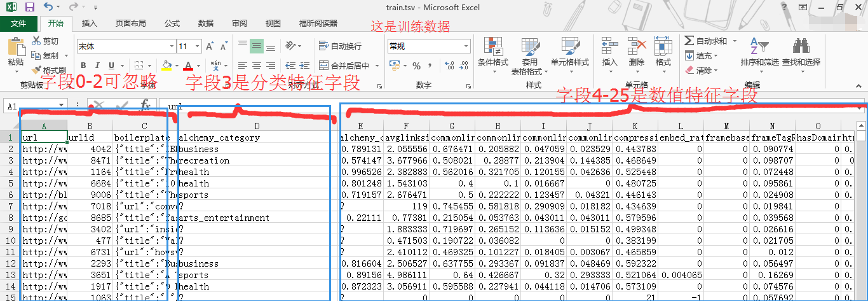Expand the font color dropdown arrow
This screenshot has height=301, width=868.
pos(197,66)
